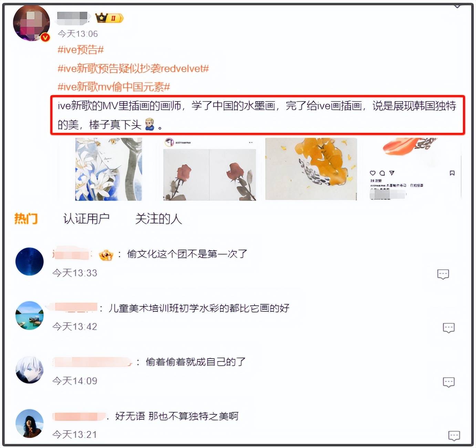This screenshot has height=448, width=476.
Task: Click the crown membership level badge
Action: [x=109, y=18]
